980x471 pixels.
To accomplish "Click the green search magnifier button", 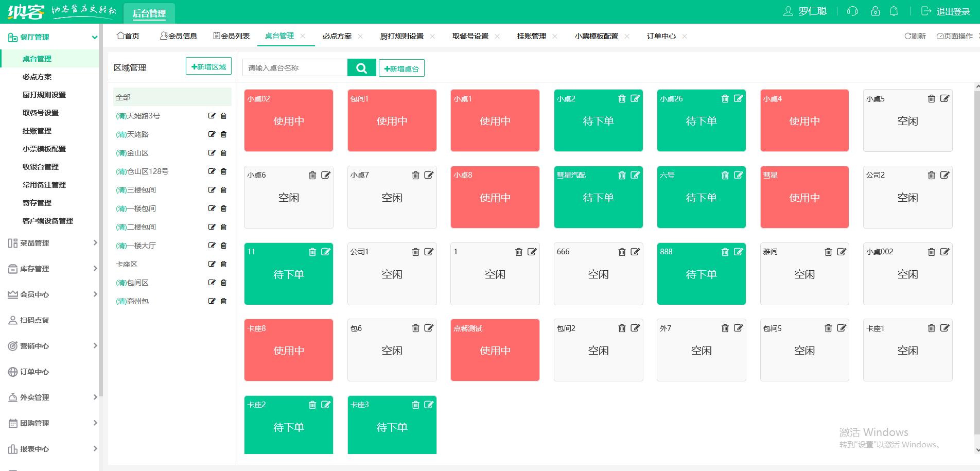I will (x=361, y=67).
